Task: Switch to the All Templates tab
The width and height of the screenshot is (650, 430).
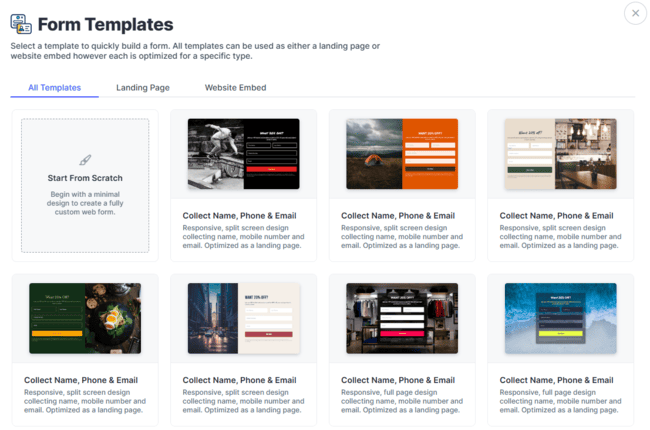Action: click(54, 87)
